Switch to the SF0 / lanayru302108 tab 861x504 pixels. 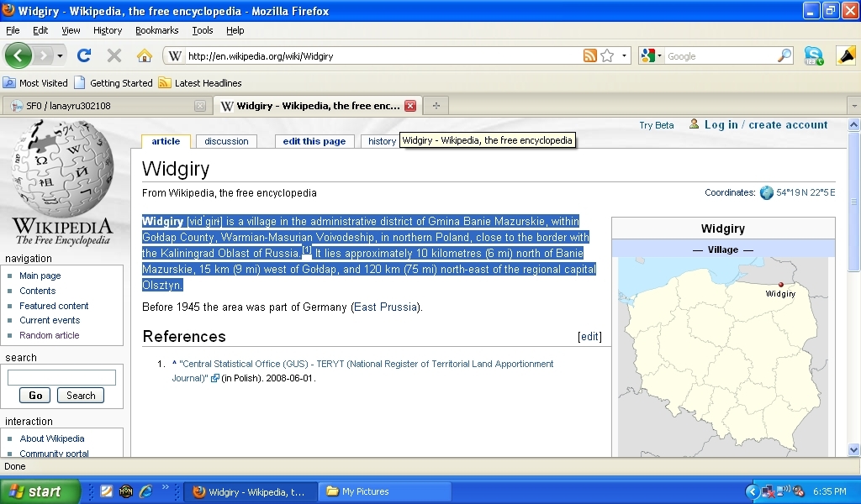point(101,106)
